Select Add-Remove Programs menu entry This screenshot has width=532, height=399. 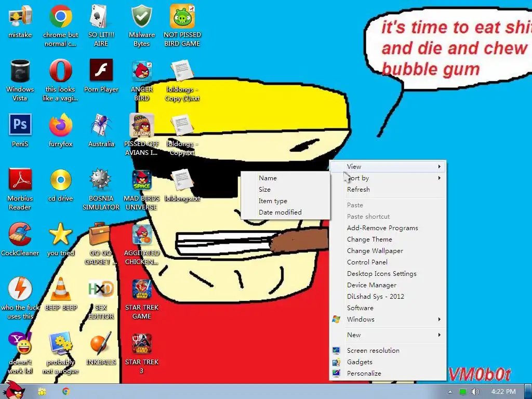[388, 228]
